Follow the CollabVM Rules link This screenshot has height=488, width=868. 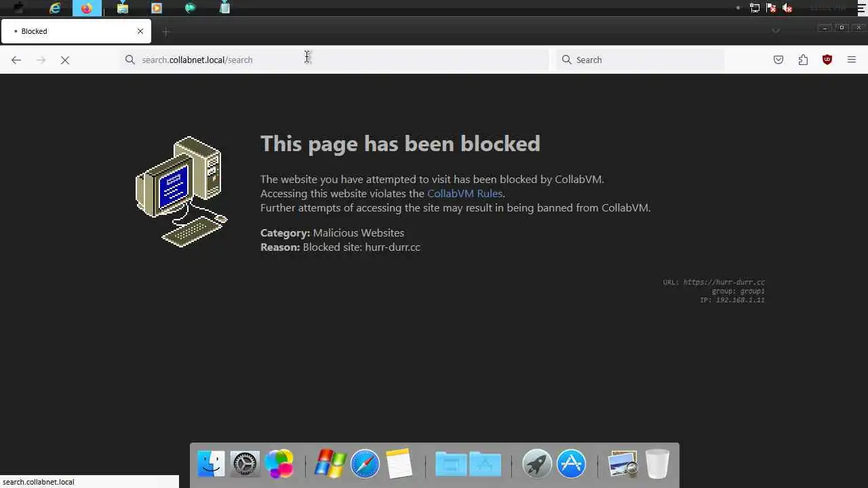(465, 193)
